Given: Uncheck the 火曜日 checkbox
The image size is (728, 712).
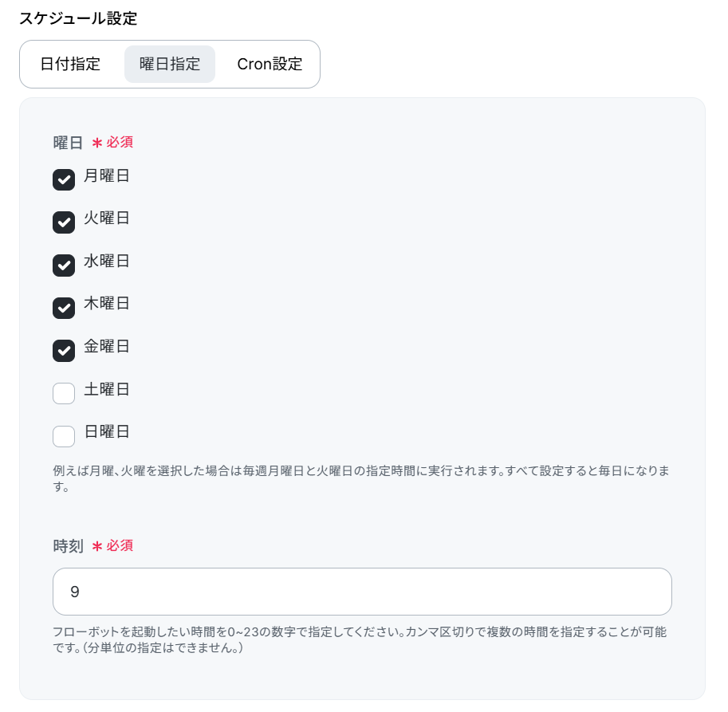Looking at the screenshot, I should pyautogui.click(x=64, y=222).
